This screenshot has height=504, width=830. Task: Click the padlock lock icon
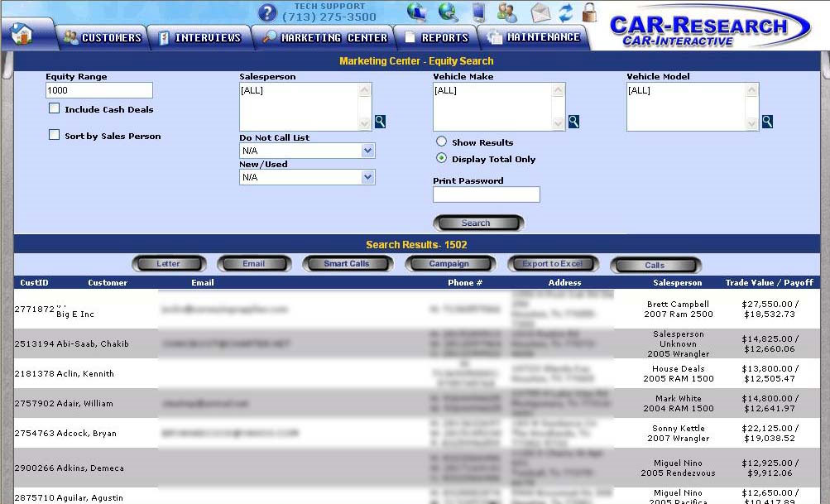tap(589, 12)
